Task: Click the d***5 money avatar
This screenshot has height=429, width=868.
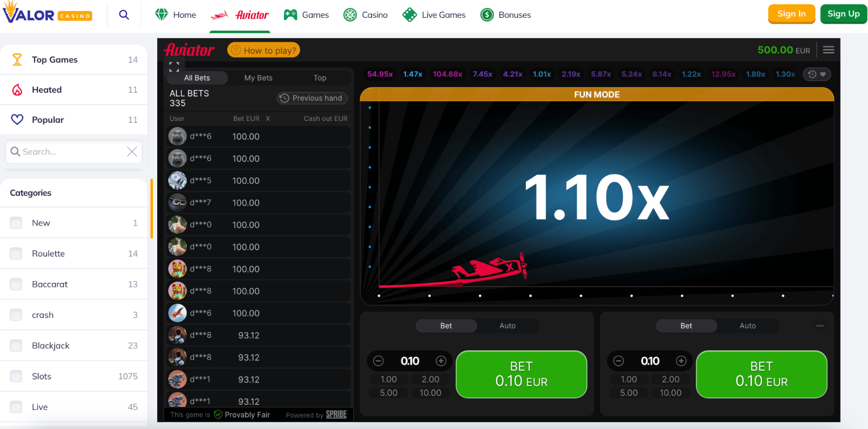Action: tap(178, 180)
